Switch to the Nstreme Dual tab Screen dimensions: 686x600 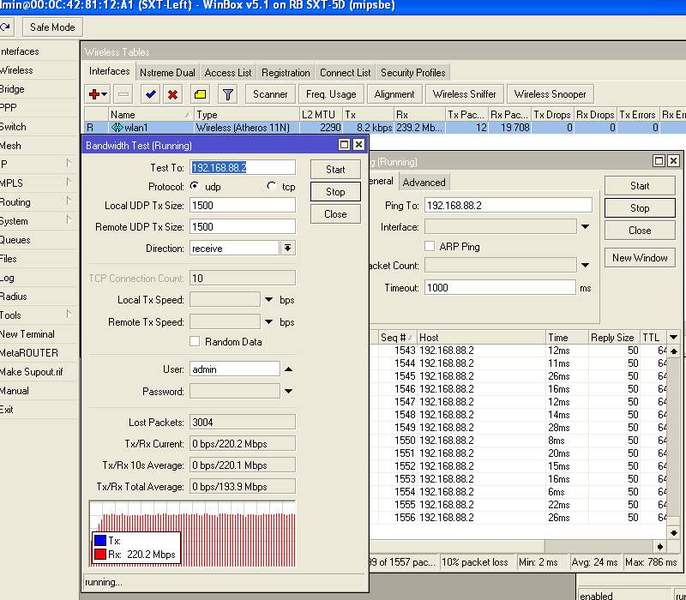coord(167,73)
